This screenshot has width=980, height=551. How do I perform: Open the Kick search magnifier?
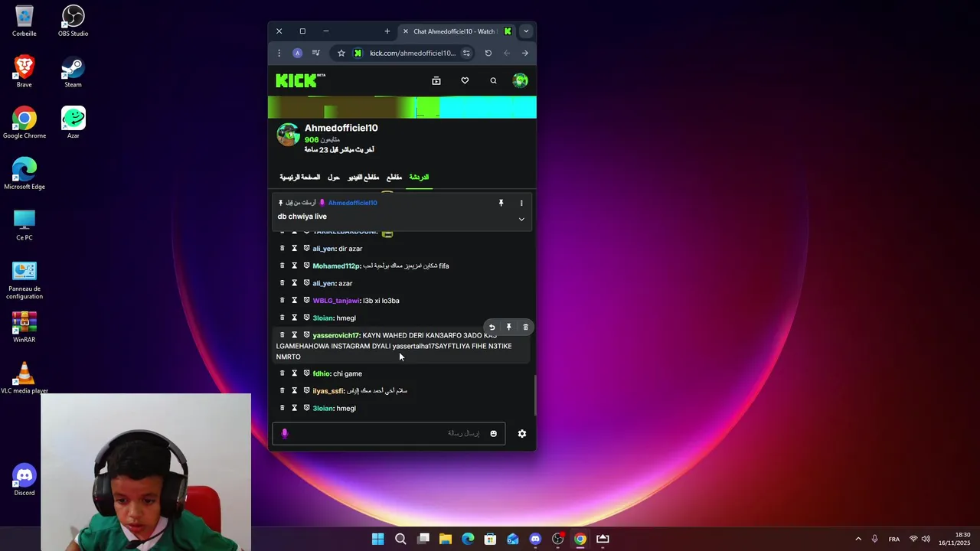(x=493, y=80)
